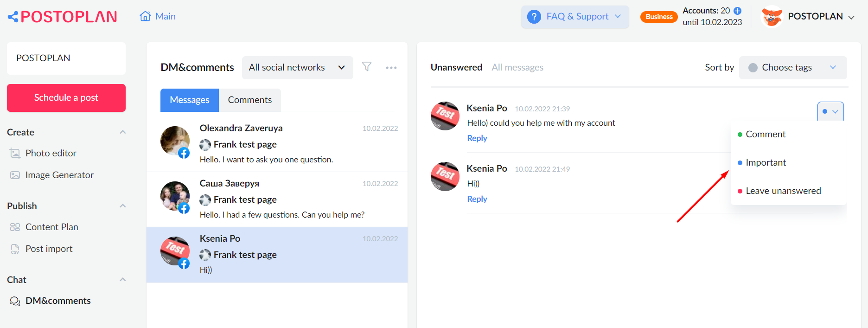Viewport: 868px width, 328px height.
Task: Click the Photo editor icon
Action: (15, 153)
